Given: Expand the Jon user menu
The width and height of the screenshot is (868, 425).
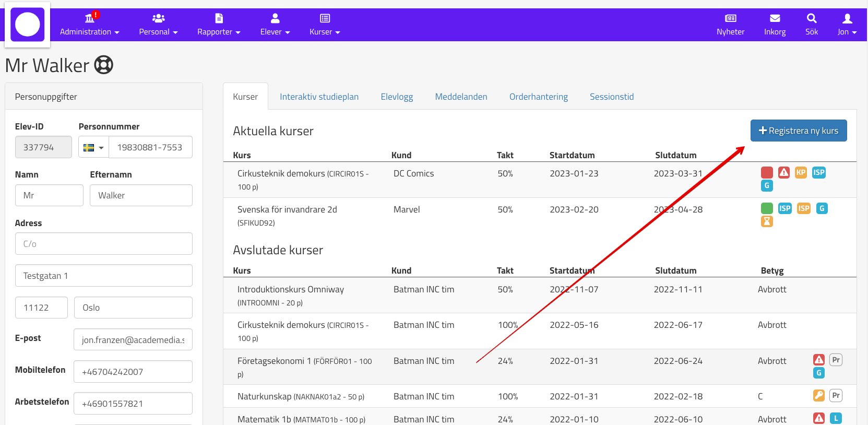Looking at the screenshot, I should 847,25.
